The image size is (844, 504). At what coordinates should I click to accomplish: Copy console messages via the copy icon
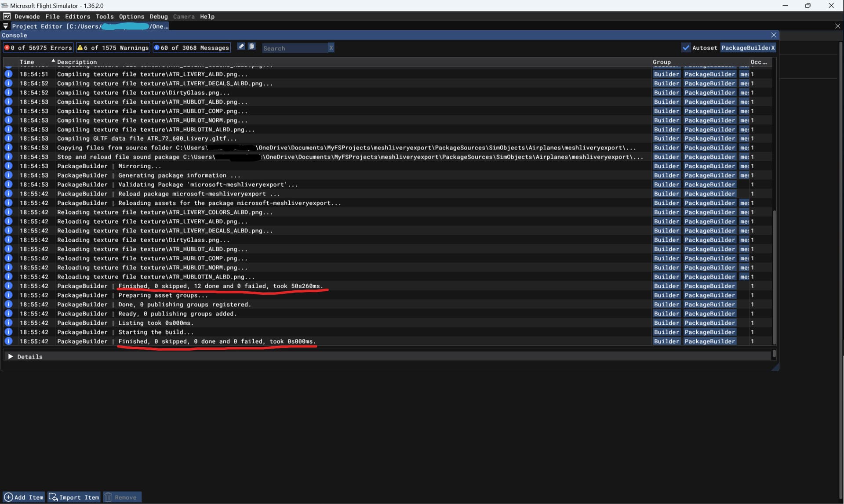coord(252,46)
